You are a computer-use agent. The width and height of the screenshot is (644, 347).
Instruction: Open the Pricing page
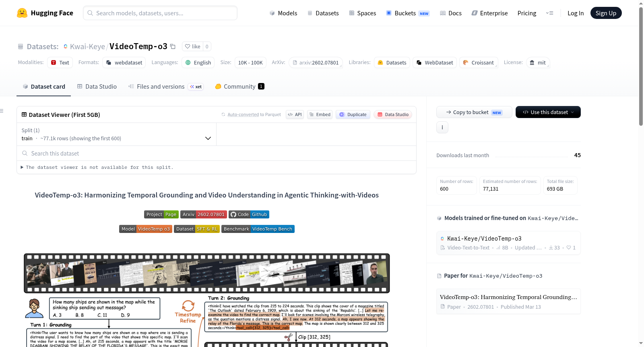click(x=527, y=13)
